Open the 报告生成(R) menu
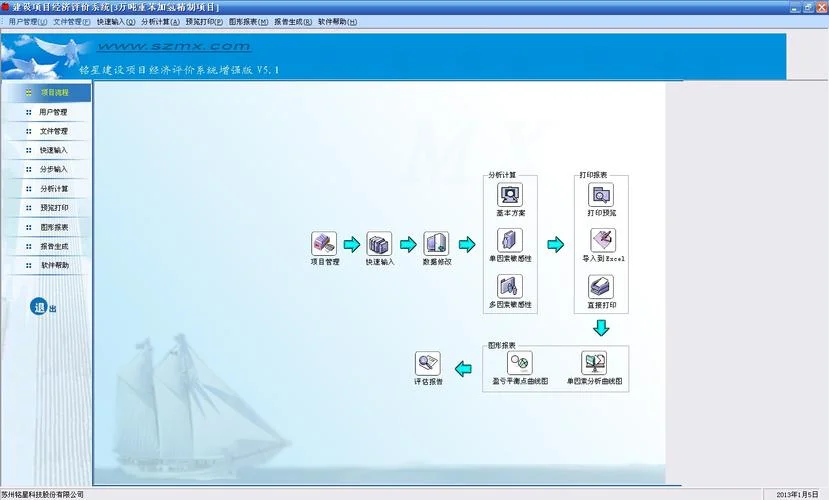This screenshot has height=500, width=829. click(293, 22)
